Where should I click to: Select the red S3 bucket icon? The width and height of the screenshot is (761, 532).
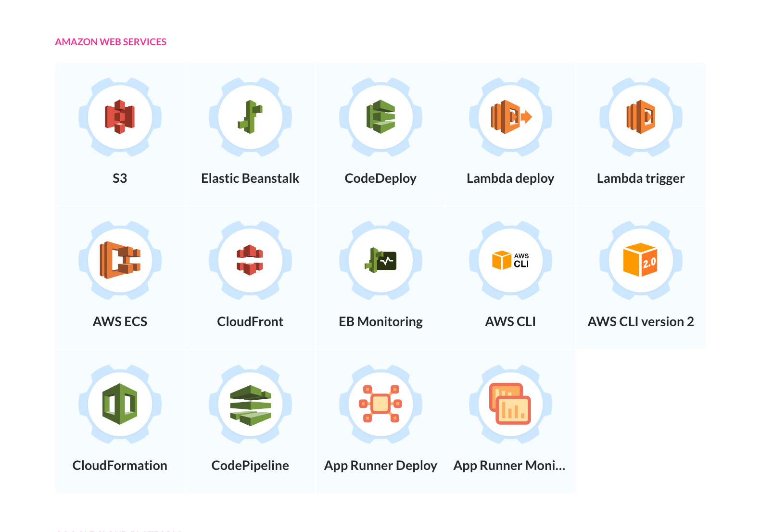(120, 117)
